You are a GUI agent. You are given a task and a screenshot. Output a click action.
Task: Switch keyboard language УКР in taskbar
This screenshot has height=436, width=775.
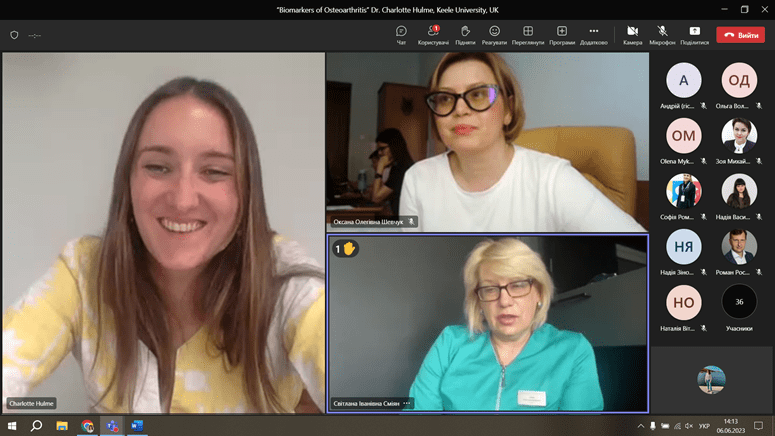click(x=704, y=426)
